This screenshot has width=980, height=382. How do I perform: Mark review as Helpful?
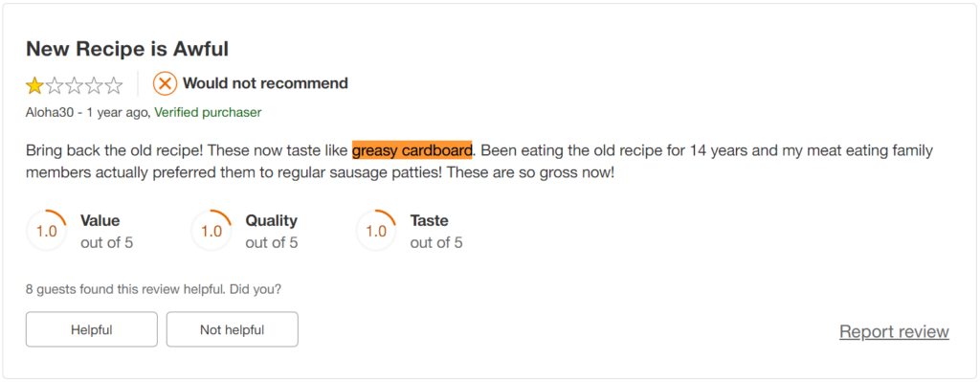pos(91,329)
